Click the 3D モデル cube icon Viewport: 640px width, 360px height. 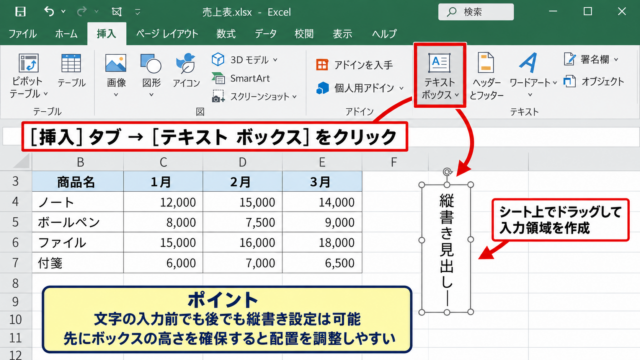[x=218, y=60]
